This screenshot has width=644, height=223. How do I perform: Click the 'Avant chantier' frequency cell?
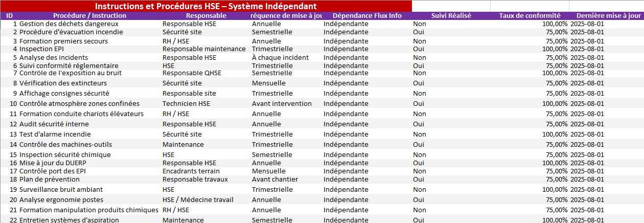coord(274,180)
